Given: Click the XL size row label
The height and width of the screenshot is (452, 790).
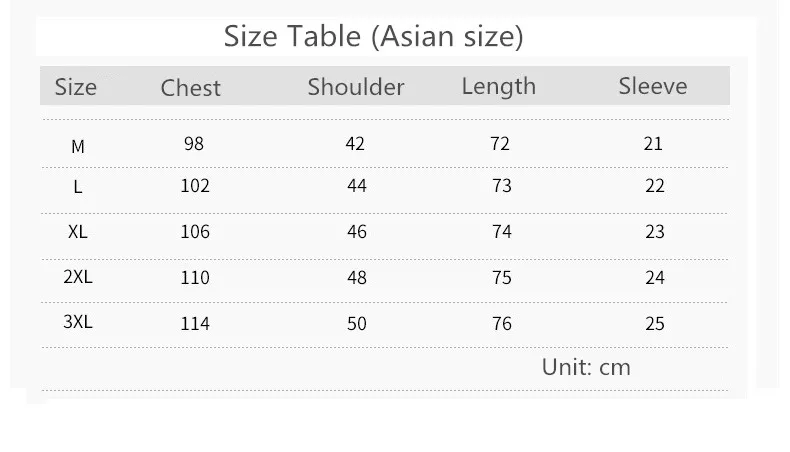Looking at the screenshot, I should [x=78, y=232].
